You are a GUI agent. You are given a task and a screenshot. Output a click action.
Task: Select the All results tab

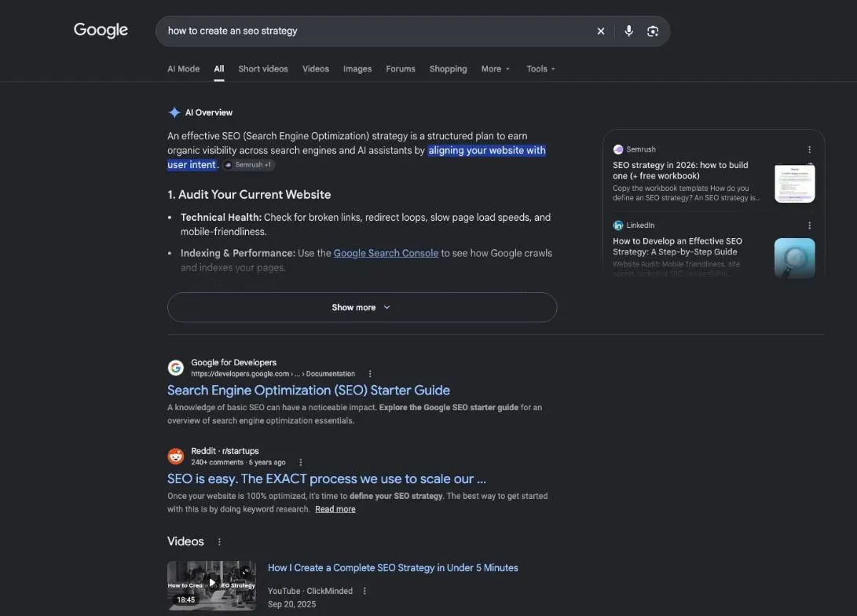tap(219, 69)
